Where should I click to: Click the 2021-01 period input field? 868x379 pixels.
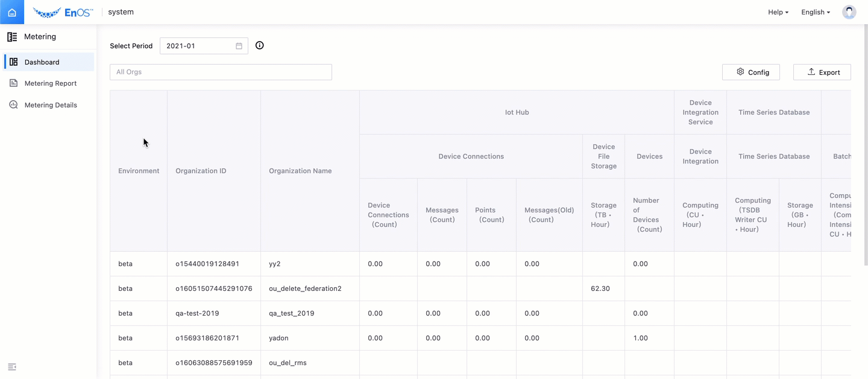tap(204, 46)
